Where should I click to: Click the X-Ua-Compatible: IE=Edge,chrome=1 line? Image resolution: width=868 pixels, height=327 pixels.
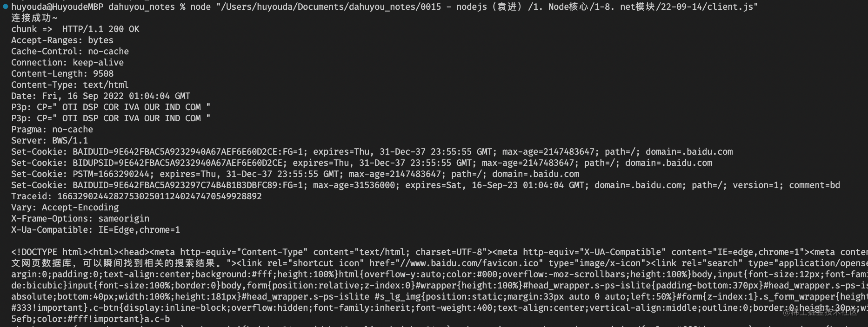click(x=96, y=230)
